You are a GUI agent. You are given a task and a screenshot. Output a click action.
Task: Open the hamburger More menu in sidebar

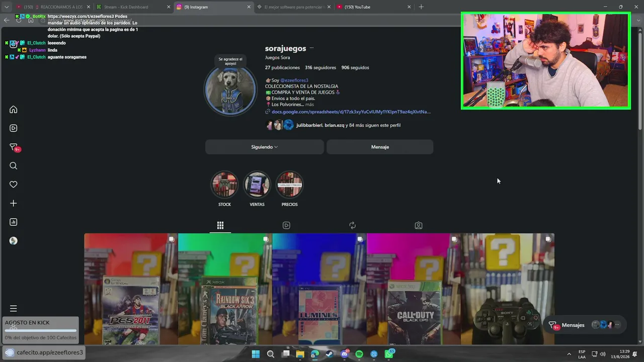click(14, 308)
